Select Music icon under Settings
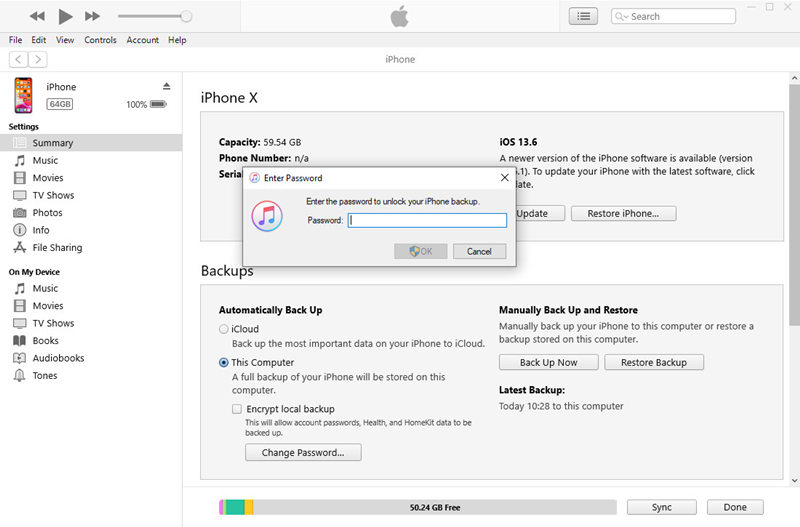 [19, 161]
